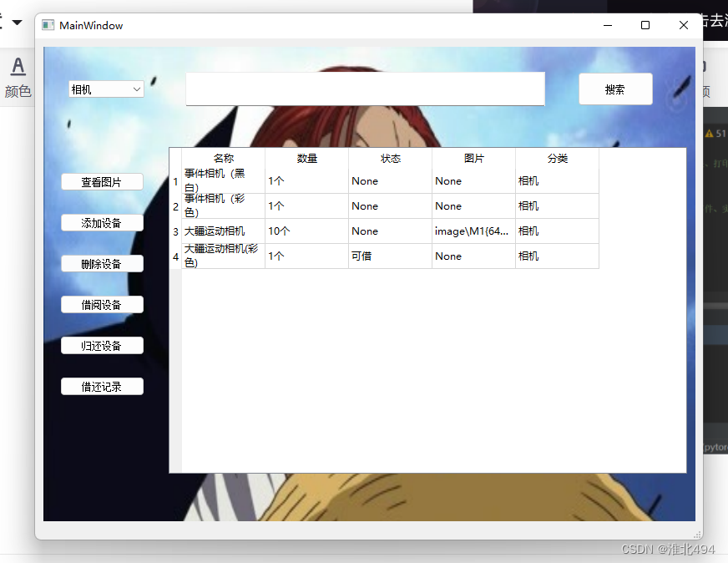
Task: Click the table corner select-all cell
Action: (x=175, y=159)
